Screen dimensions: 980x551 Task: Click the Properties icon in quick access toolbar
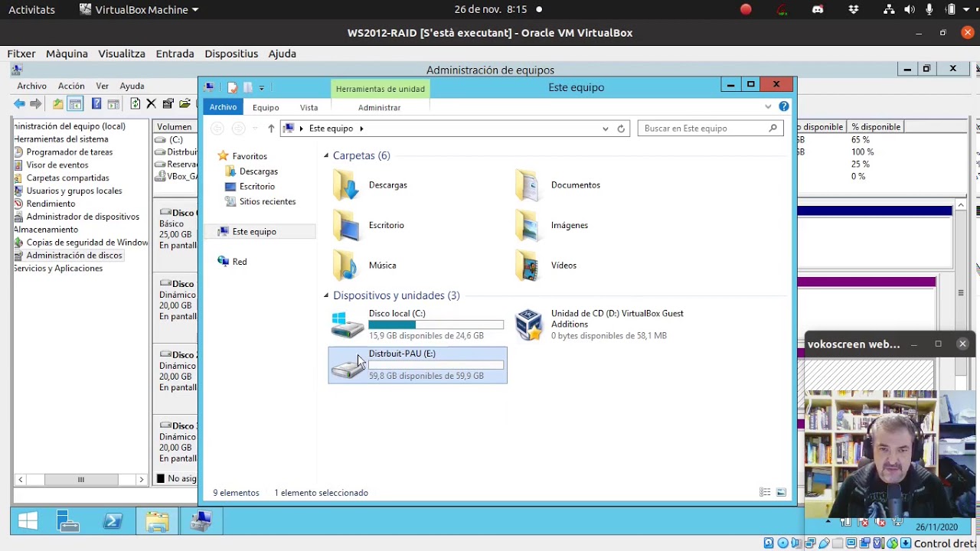[x=233, y=87]
